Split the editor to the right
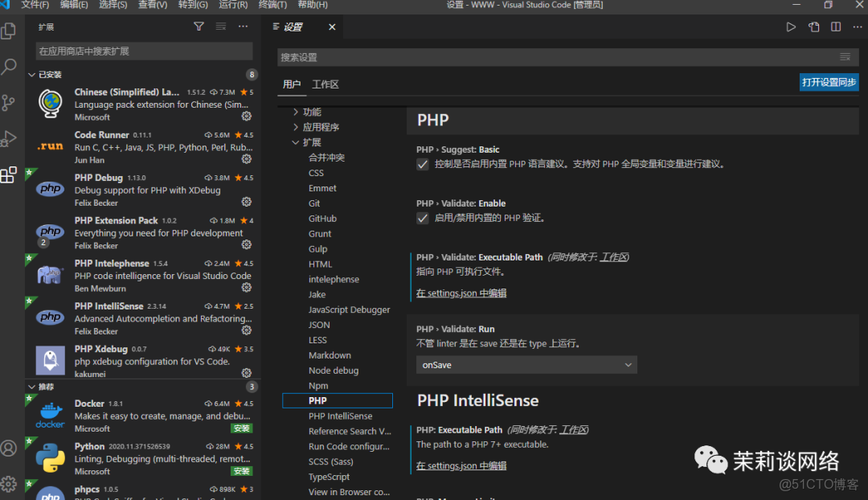 836,27
